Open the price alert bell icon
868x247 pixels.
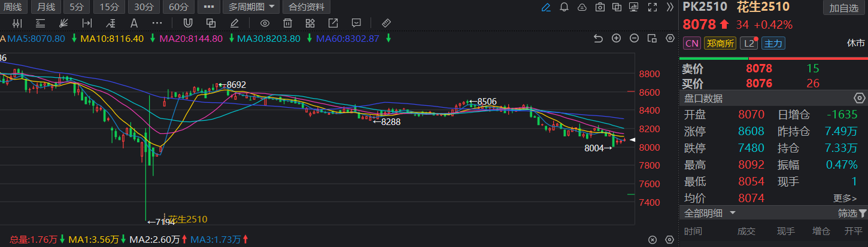pyautogui.click(x=564, y=7)
